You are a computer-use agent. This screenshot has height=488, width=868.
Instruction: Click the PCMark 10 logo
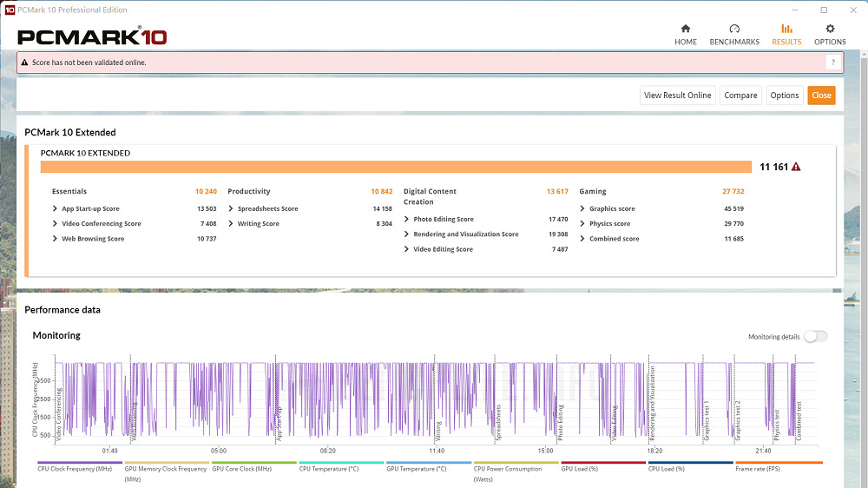[92, 37]
